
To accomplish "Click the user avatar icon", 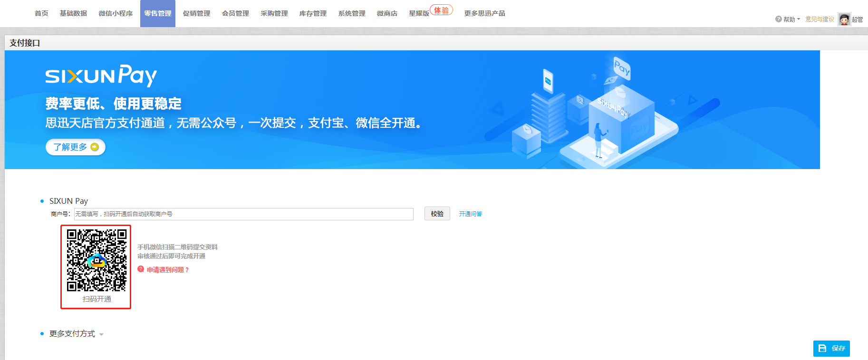I will coord(844,19).
